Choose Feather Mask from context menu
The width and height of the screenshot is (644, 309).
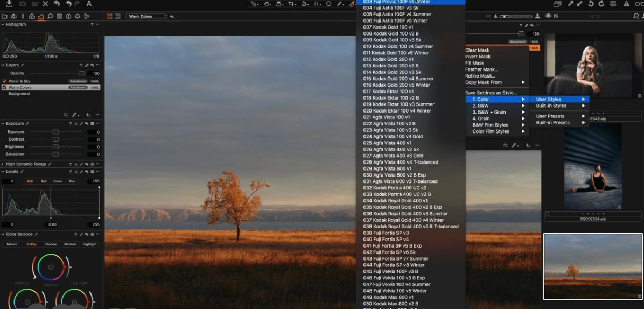point(481,69)
